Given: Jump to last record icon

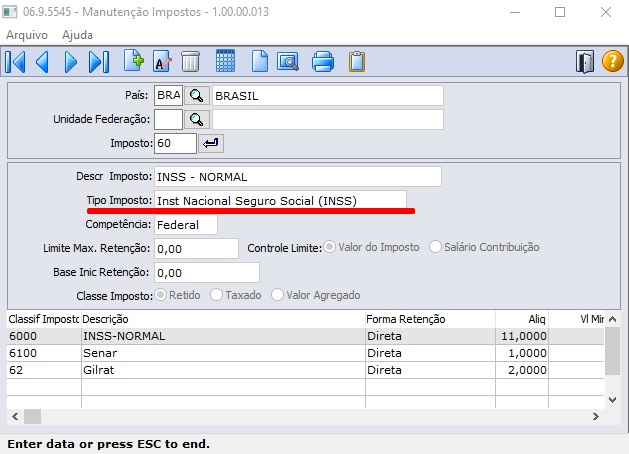Looking at the screenshot, I should tap(99, 62).
